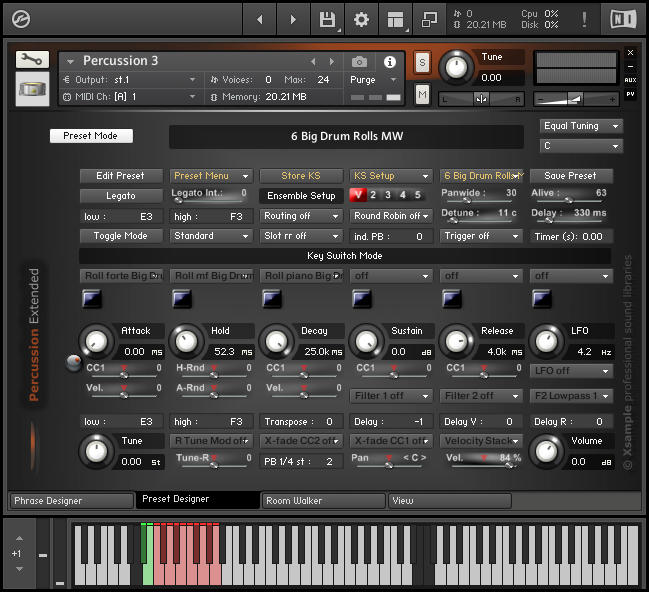This screenshot has height=592, width=649.
Task: Open the settings gear options
Action: point(361,19)
